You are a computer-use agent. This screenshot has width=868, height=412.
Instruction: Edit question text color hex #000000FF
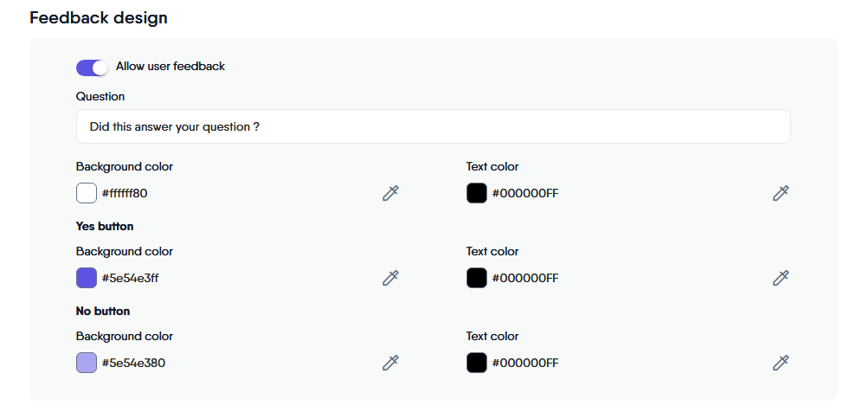525,193
